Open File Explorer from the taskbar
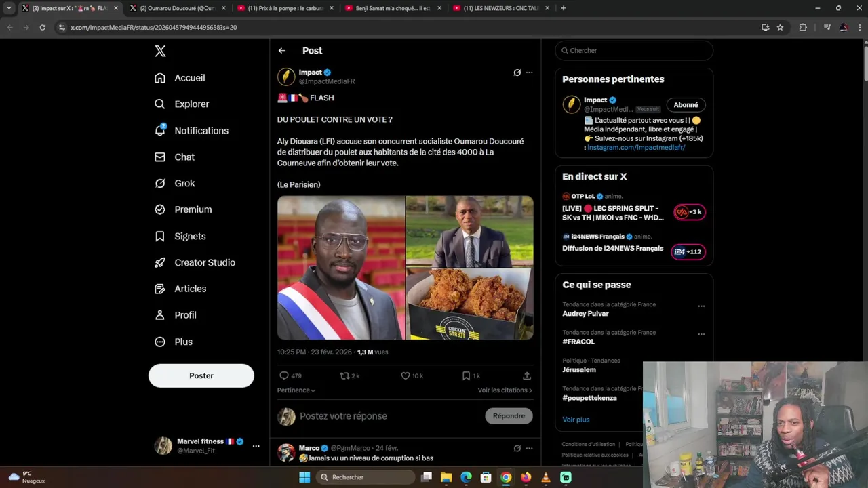Screen dimensions: 868x488 446,477
